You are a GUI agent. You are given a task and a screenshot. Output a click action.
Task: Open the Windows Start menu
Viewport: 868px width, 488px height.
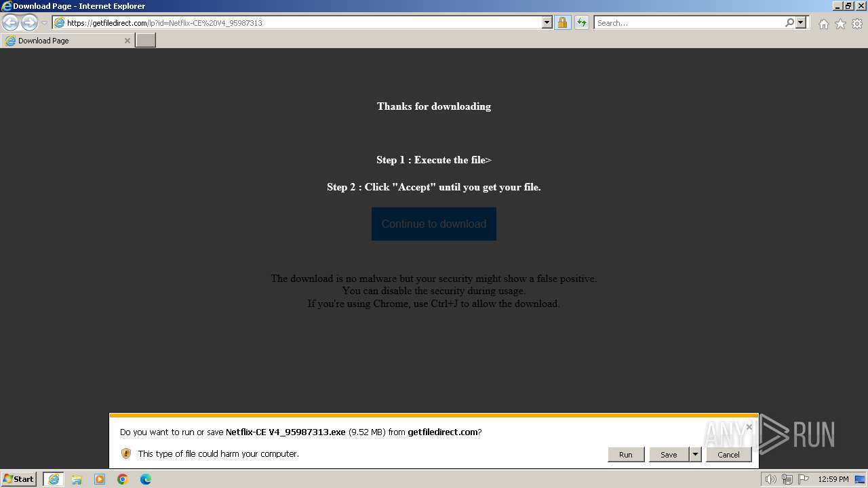pyautogui.click(x=19, y=479)
